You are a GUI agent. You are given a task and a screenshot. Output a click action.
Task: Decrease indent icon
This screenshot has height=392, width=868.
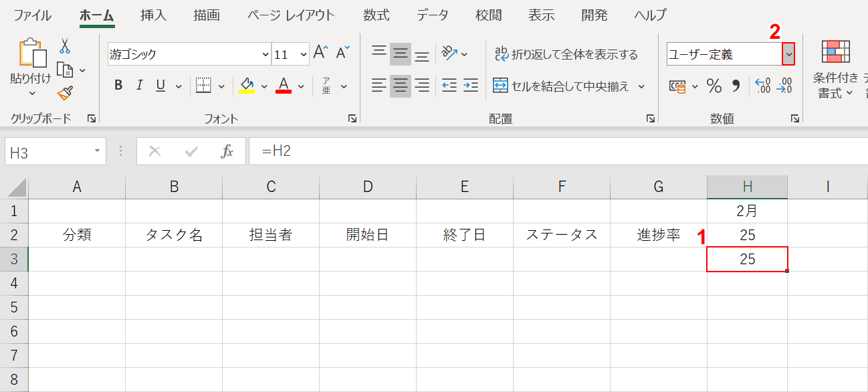(x=449, y=85)
